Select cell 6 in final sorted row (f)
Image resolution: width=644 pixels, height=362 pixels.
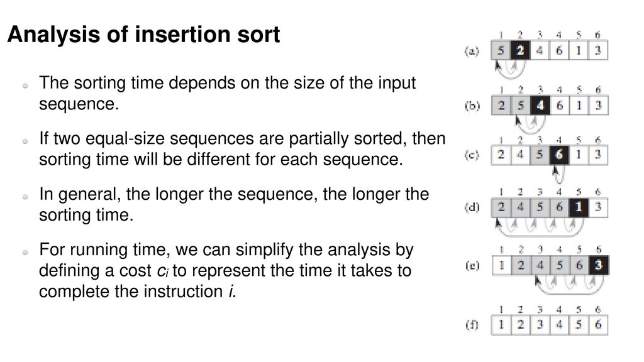coord(598,325)
